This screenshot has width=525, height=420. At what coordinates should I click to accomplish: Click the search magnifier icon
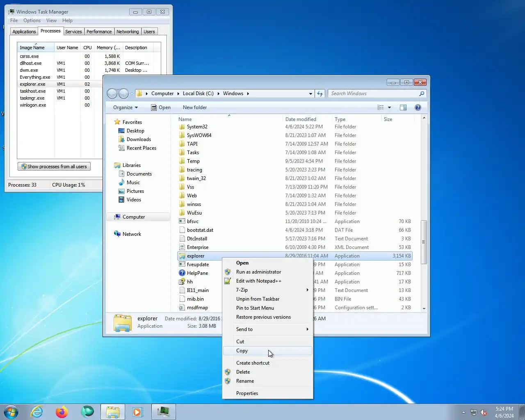[x=421, y=94]
